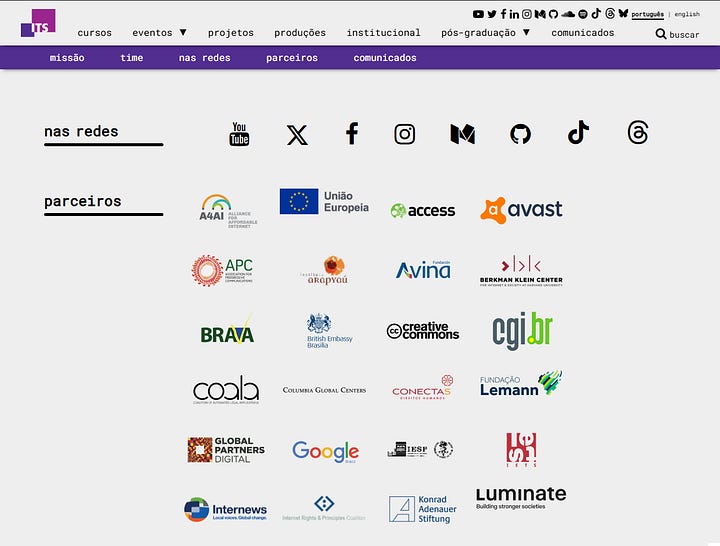Open the large GitHub icon in nas redes
Image resolution: width=720 pixels, height=546 pixels.
pos(520,135)
